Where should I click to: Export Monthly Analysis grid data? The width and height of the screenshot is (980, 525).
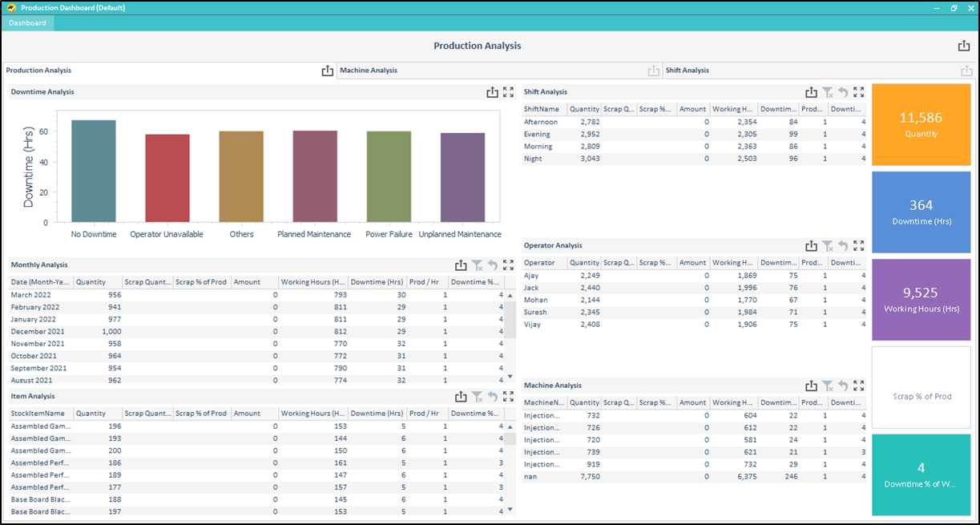[461, 264]
